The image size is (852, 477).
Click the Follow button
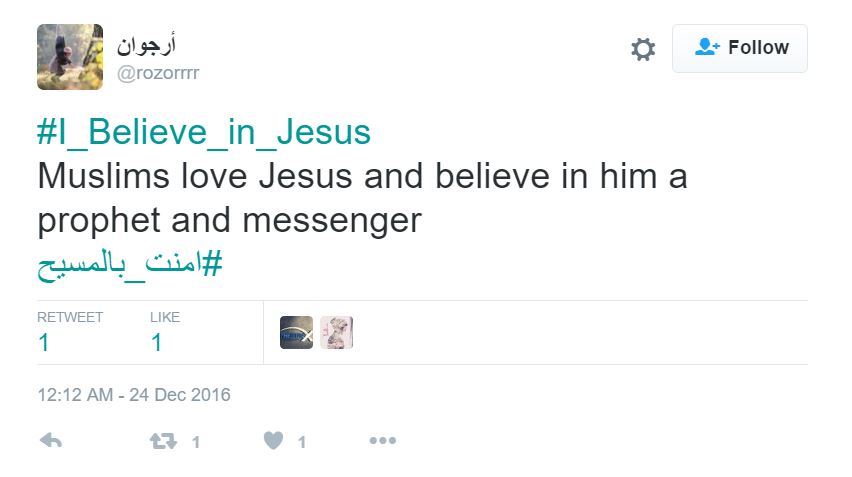(739, 48)
